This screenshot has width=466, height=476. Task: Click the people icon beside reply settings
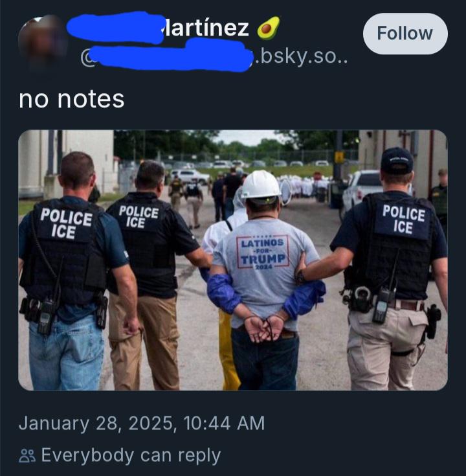tap(27, 455)
